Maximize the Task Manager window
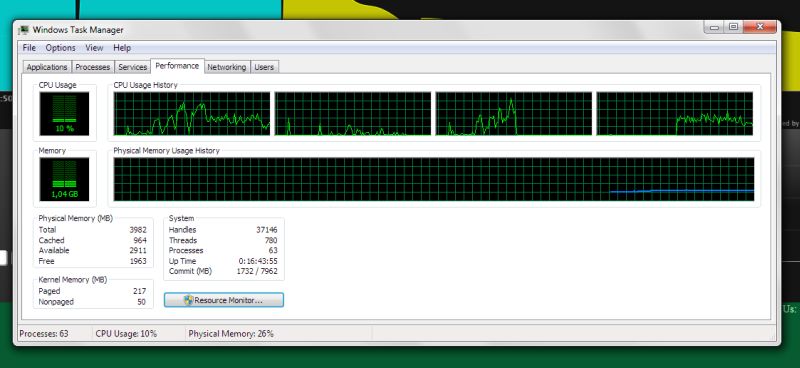This screenshot has width=800, height=368. click(x=733, y=27)
